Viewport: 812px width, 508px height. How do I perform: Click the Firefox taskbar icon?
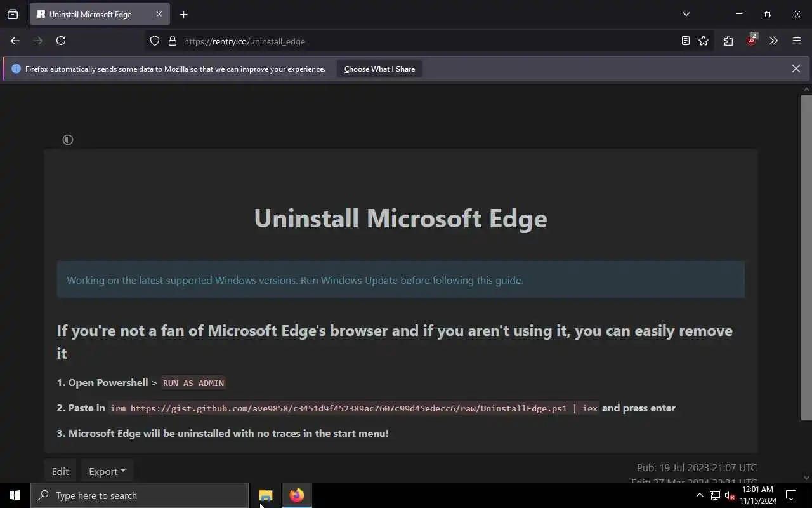pyautogui.click(x=297, y=495)
